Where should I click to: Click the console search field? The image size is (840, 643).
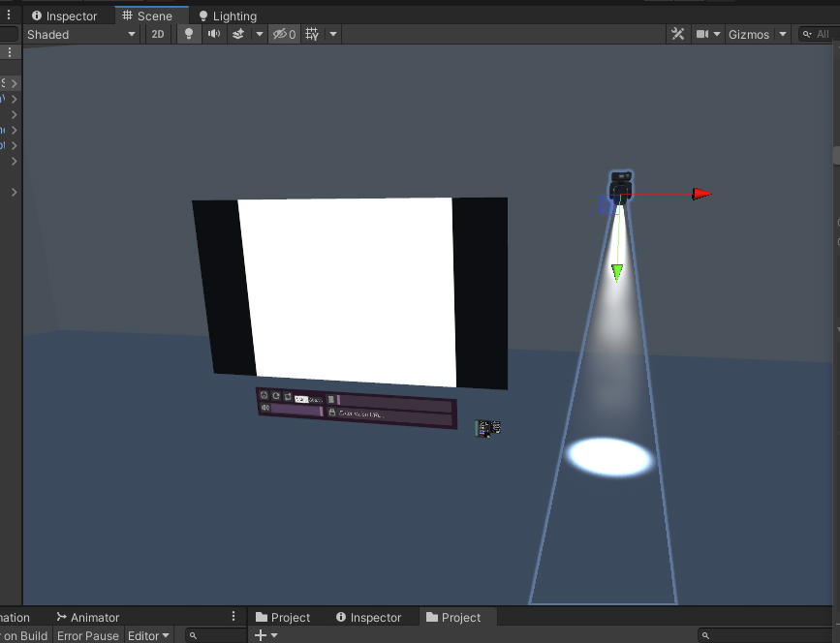215,635
